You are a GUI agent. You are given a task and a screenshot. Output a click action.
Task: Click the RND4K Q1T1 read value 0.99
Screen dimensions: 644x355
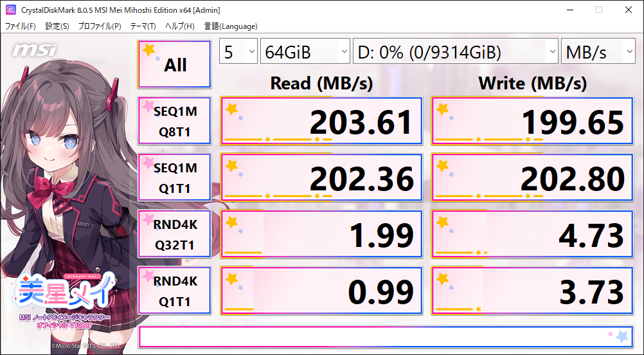(321, 291)
